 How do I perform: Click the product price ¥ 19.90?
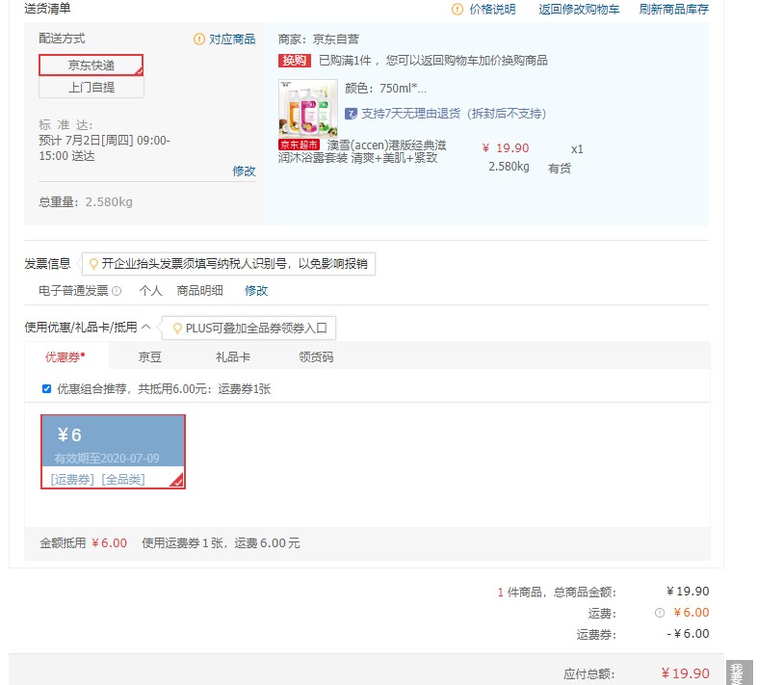click(506, 148)
